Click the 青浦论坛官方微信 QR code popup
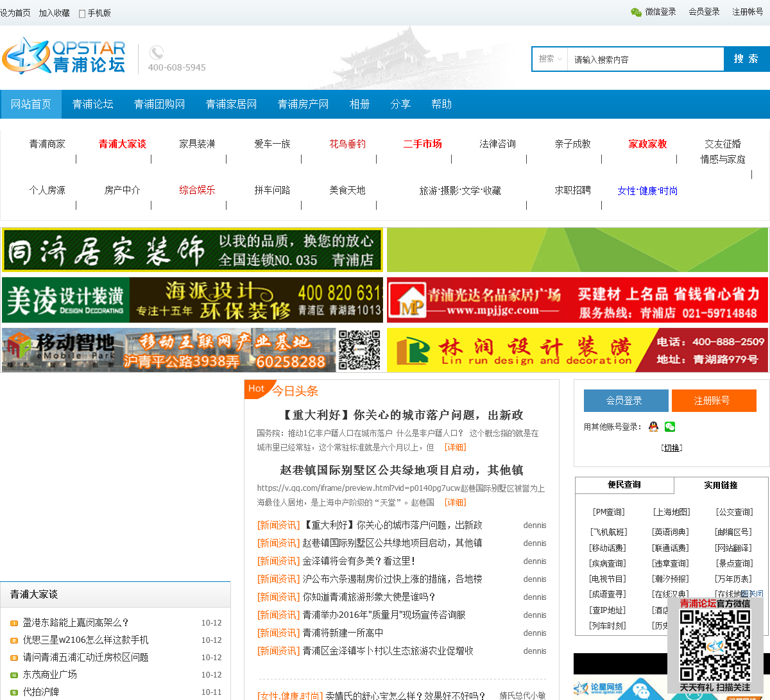The width and height of the screenshot is (770, 700). (715, 645)
